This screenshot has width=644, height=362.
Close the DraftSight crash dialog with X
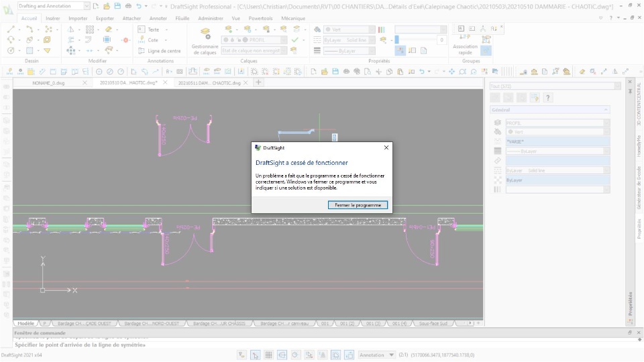[386, 147]
